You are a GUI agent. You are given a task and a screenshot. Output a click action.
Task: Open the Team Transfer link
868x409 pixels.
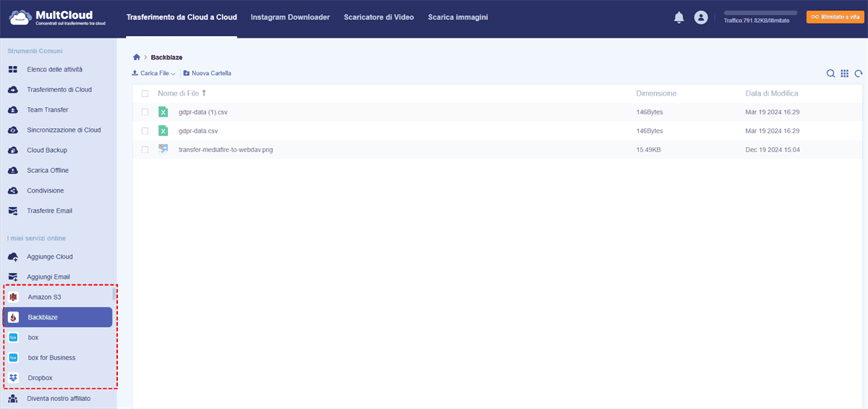tap(48, 110)
